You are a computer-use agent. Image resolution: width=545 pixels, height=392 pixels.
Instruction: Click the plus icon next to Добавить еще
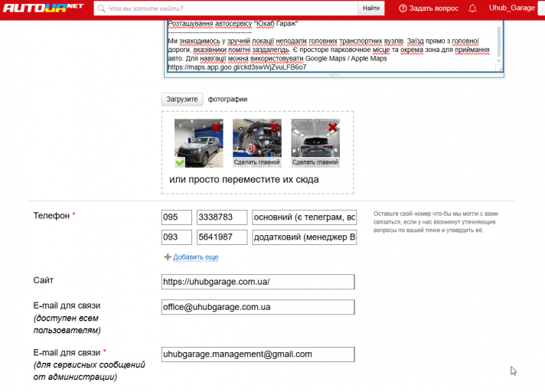tap(168, 256)
